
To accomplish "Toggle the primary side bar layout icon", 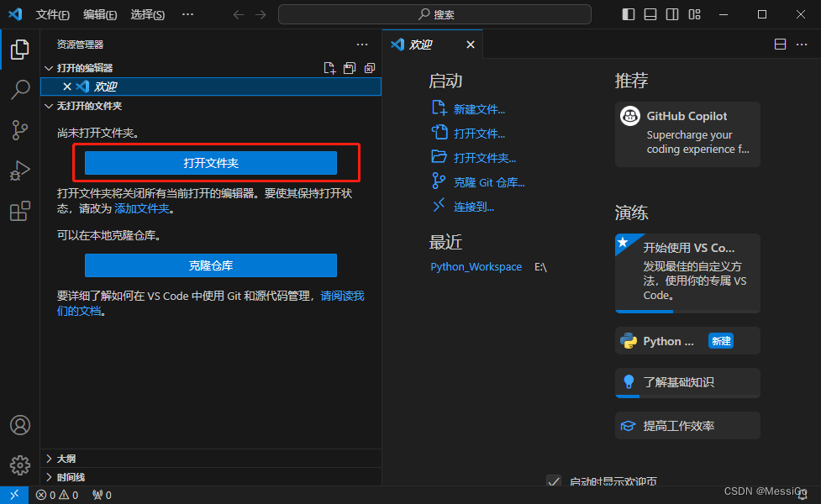I will click(x=629, y=14).
